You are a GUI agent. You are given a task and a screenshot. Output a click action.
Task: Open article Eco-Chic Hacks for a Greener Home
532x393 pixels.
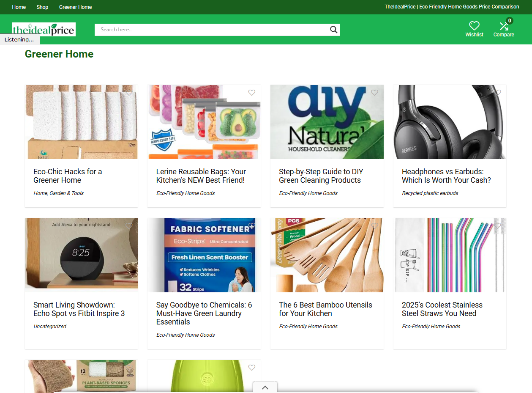coord(68,176)
